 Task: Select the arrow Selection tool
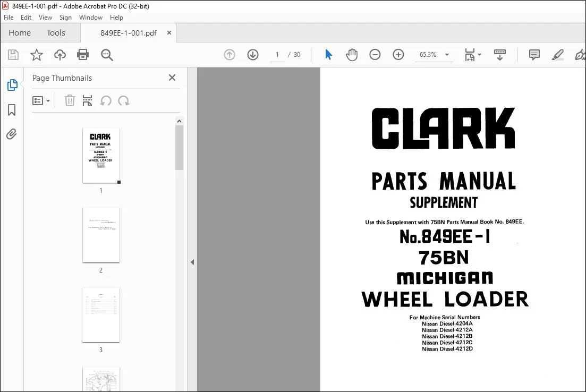328,55
